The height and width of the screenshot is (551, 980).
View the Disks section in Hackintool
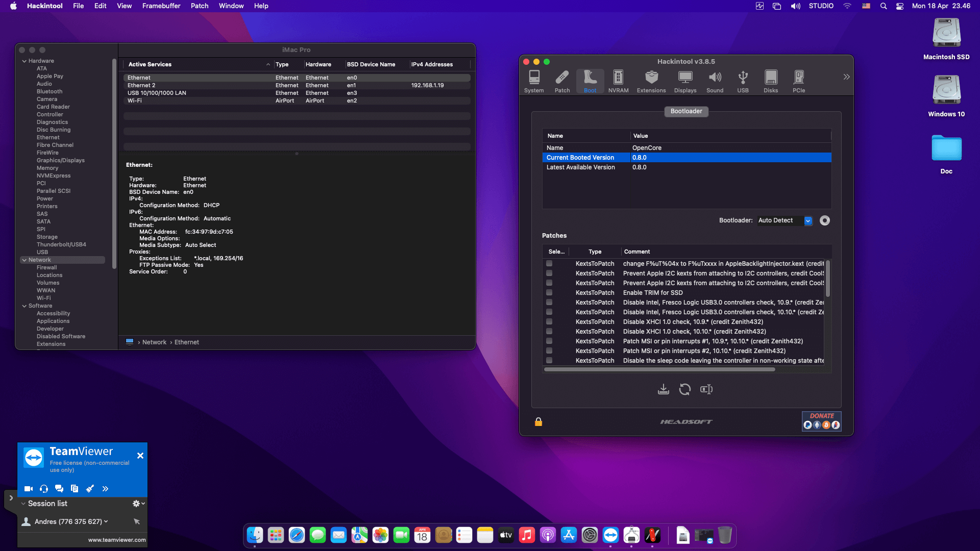coord(771,81)
